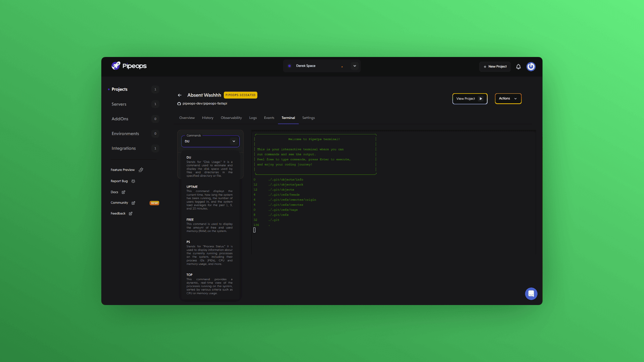Click the Integrations count badge
The image size is (644, 362).
click(x=155, y=148)
